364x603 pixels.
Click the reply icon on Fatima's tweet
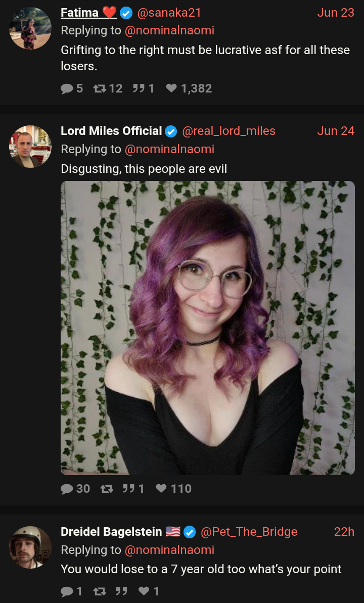click(67, 89)
